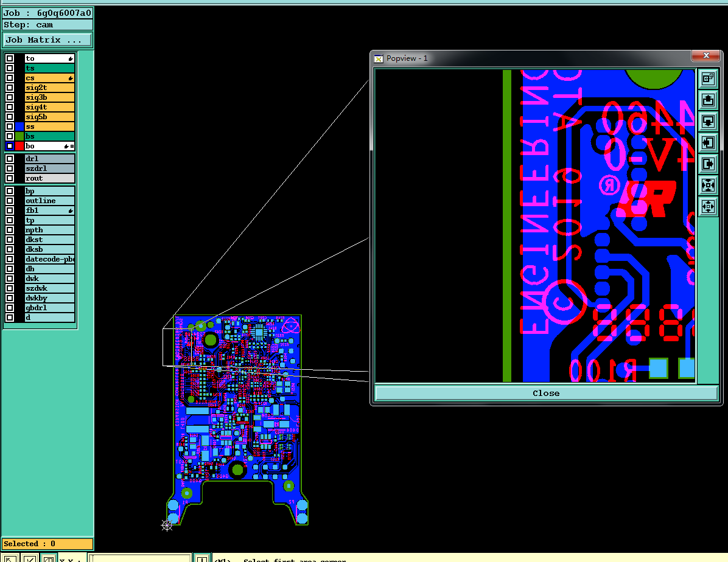Select the datecode-pb layer name

pos(50,260)
